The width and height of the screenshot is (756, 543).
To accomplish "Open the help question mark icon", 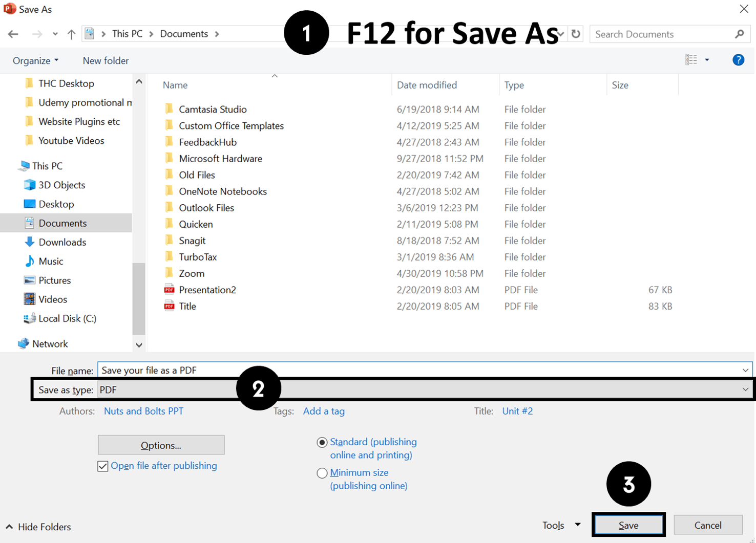I will (x=738, y=60).
